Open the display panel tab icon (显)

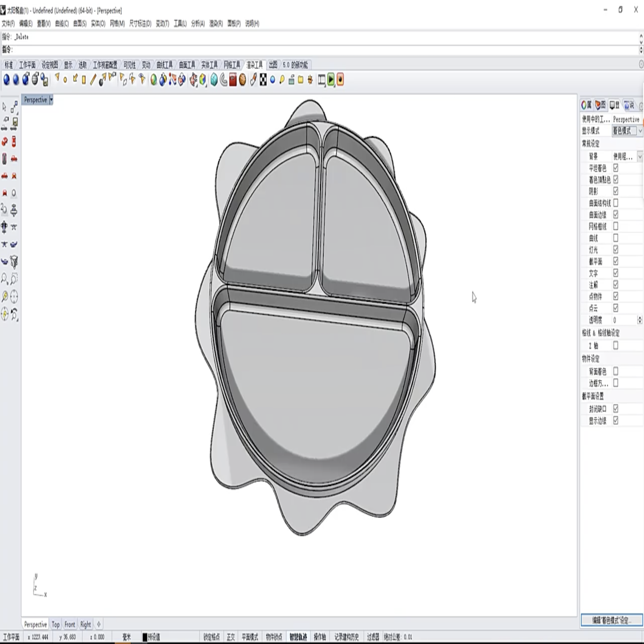coord(614,105)
